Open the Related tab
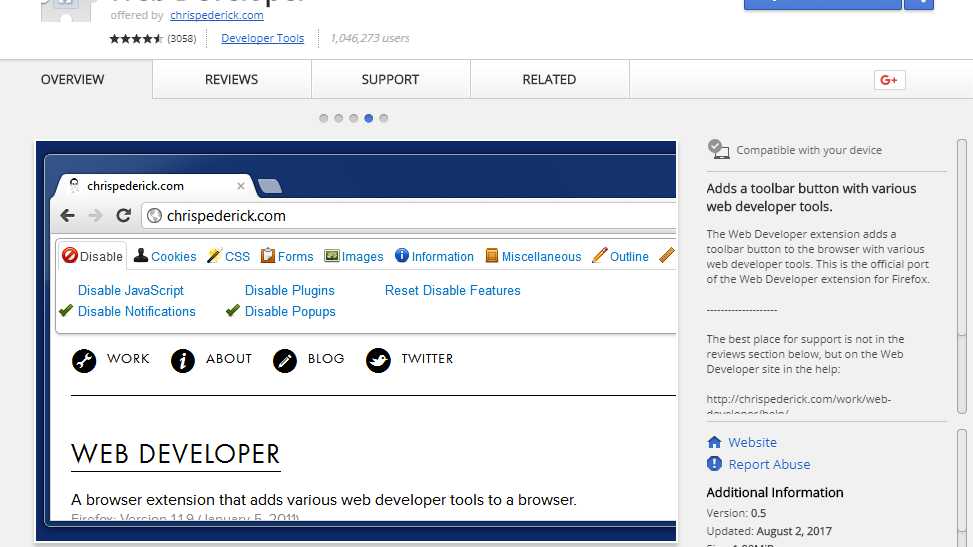This screenshot has height=547, width=973. 549,79
